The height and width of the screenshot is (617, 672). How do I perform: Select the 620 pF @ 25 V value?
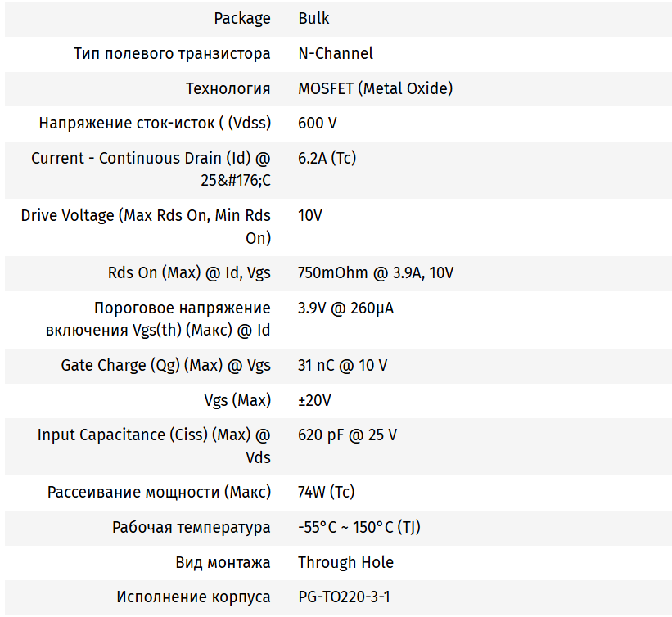point(347,435)
